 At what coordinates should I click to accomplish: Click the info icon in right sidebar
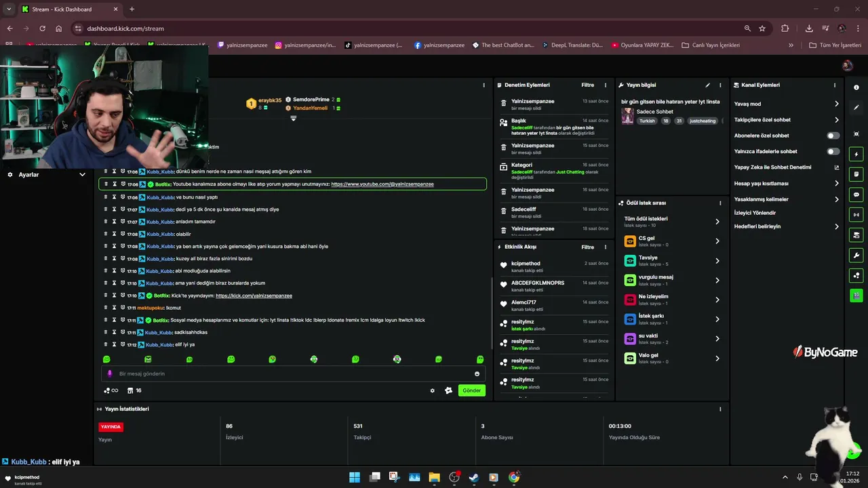pyautogui.click(x=856, y=87)
